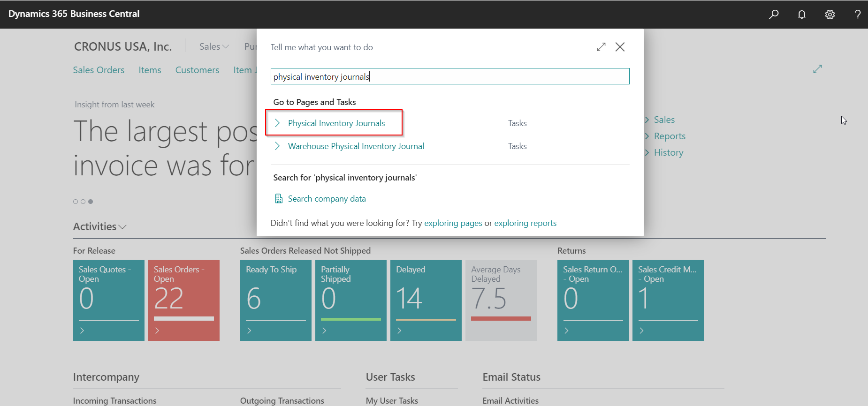This screenshot has height=406, width=868.
Task: Open the Sales Quotes - Open tile
Action: tap(109, 300)
